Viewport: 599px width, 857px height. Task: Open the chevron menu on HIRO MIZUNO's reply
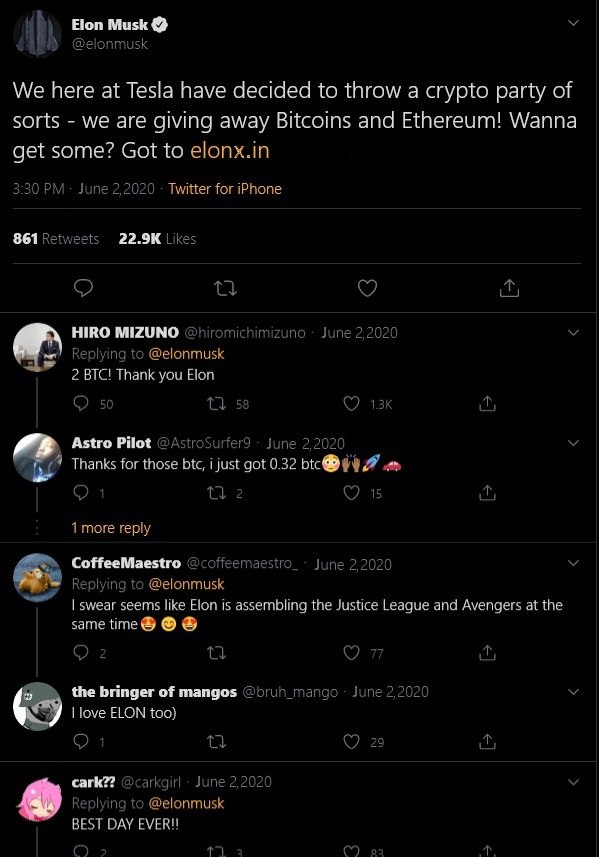(x=573, y=332)
